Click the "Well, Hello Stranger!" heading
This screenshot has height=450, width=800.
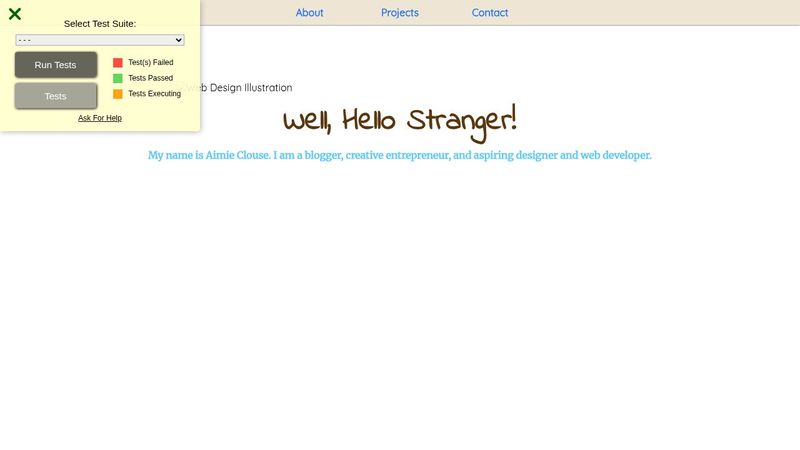point(400,122)
